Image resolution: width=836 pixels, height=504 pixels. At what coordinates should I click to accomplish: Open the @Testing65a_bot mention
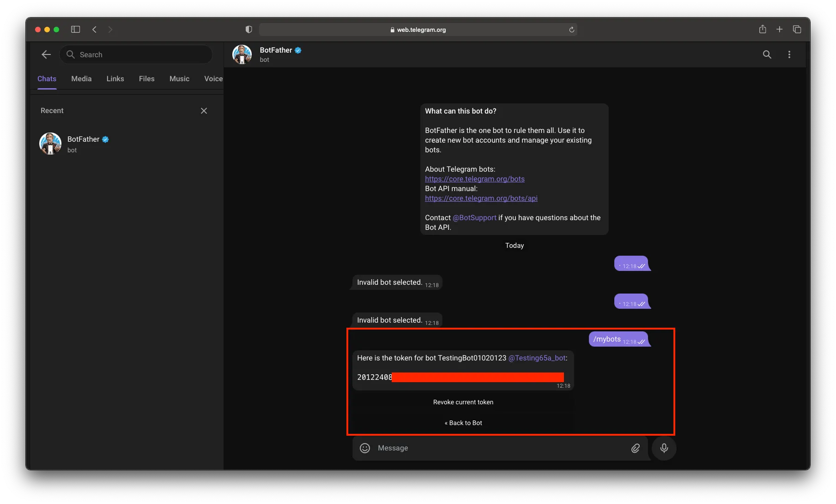pos(537,358)
